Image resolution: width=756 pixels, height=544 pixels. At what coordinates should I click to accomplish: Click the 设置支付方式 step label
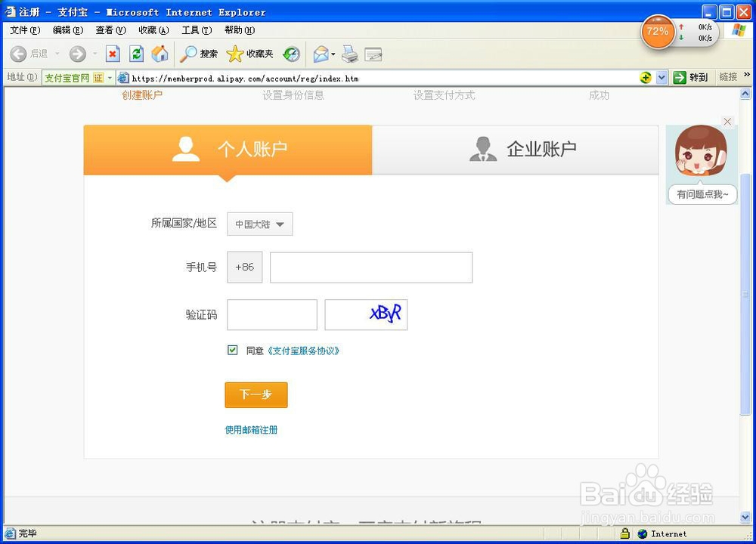pos(444,95)
